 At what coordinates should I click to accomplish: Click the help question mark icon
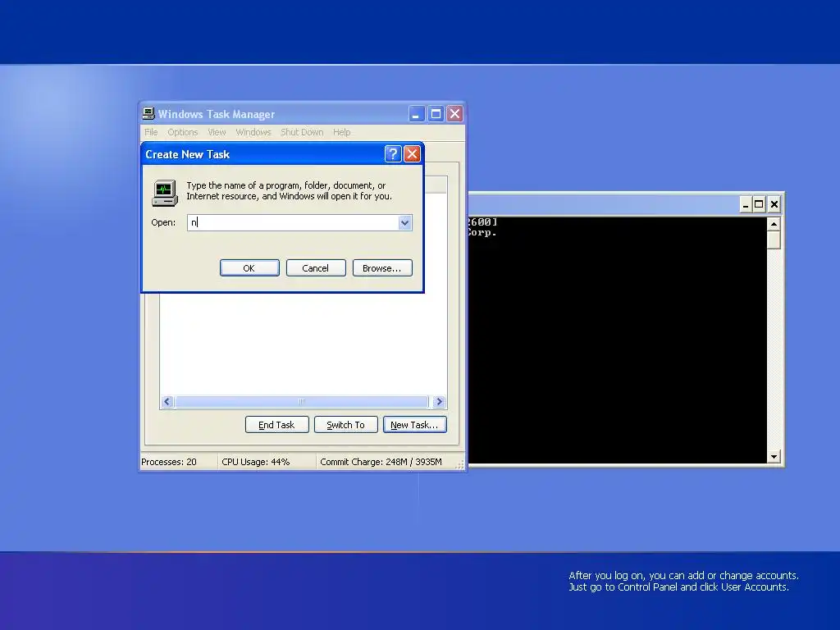coord(393,154)
